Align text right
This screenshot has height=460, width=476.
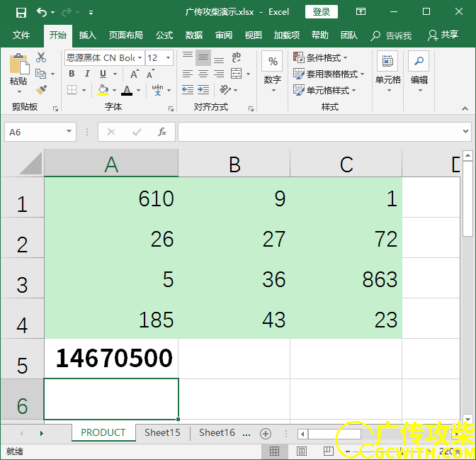pos(219,74)
